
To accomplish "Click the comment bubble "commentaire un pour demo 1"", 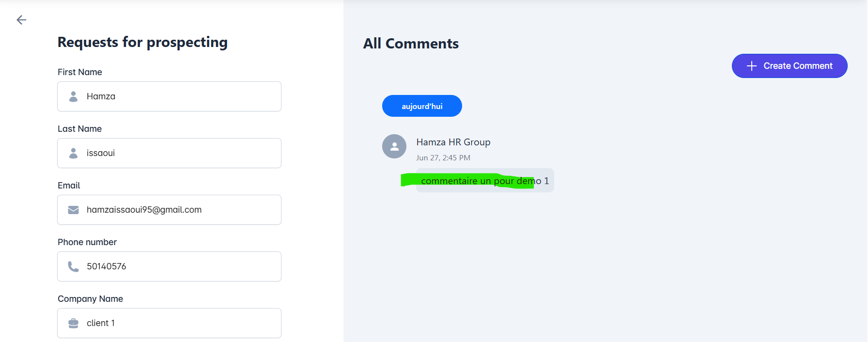I will 484,181.
